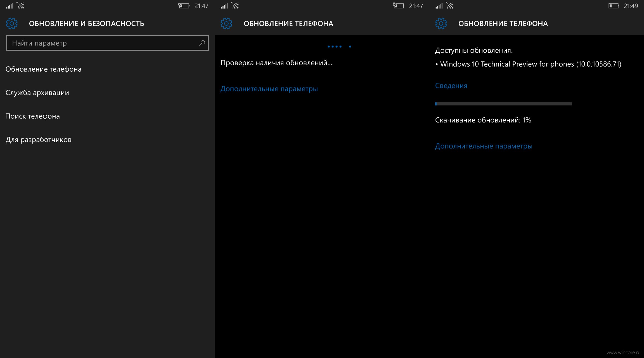The width and height of the screenshot is (644, 358).
Task: Tap the charging battery icon in the left screen's status bar
Action: click(x=184, y=6)
